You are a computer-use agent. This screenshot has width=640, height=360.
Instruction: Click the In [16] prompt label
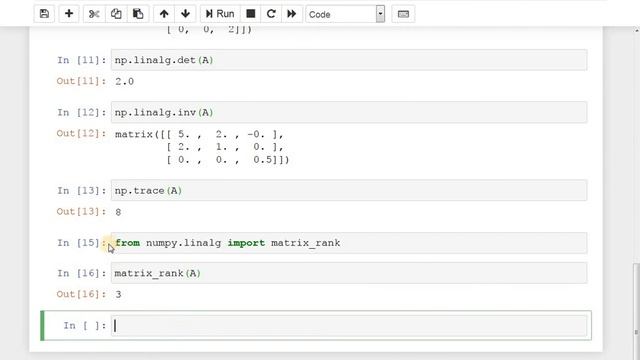82,273
